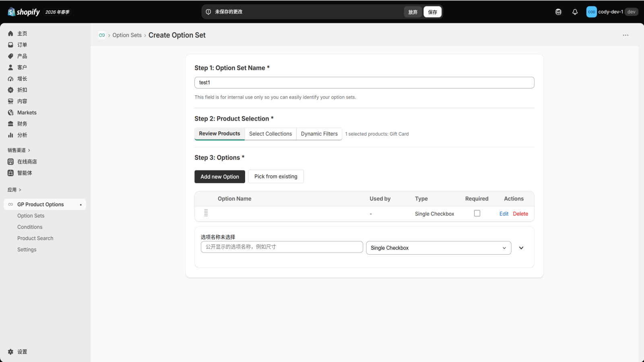Image resolution: width=644 pixels, height=362 pixels.
Task: Click the Single Checkbox type cell
Action: click(435, 214)
